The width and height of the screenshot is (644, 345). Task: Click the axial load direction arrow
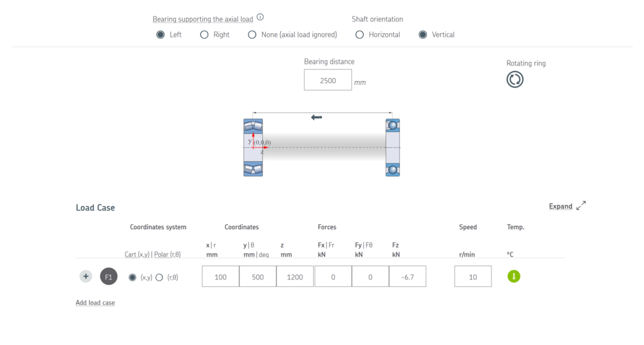[x=316, y=117]
